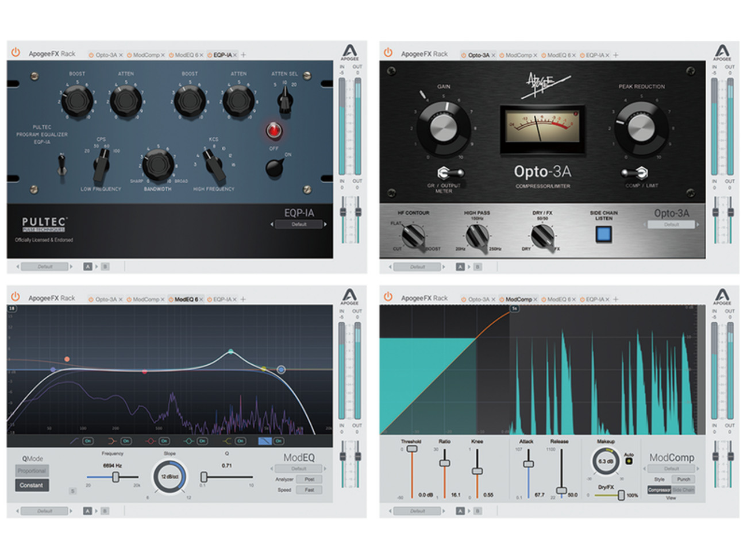This screenshot has width=747, height=560.
Task: Select the red bell band icon in ModEQ
Action: point(151,441)
